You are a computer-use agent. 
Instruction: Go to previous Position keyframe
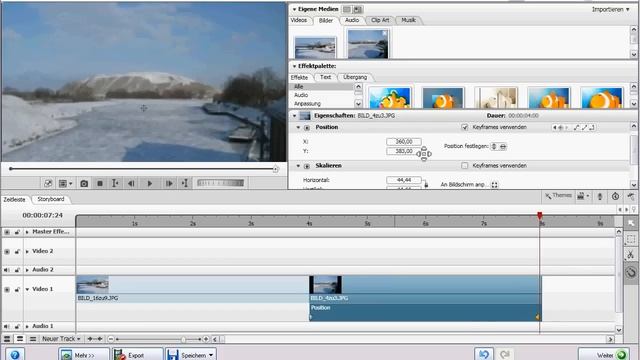(x=554, y=128)
